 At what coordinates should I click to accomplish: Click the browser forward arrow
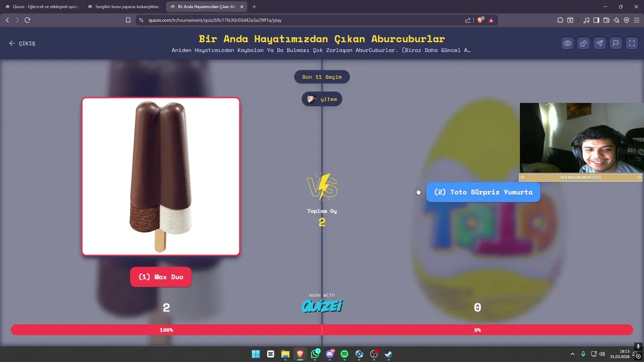(x=17, y=20)
